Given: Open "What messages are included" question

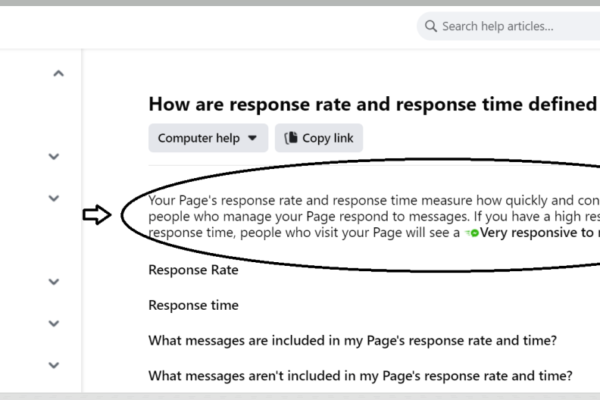Looking at the screenshot, I should pos(352,340).
